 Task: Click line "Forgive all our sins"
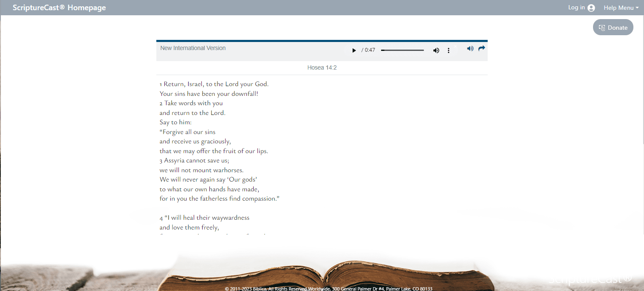188,132
